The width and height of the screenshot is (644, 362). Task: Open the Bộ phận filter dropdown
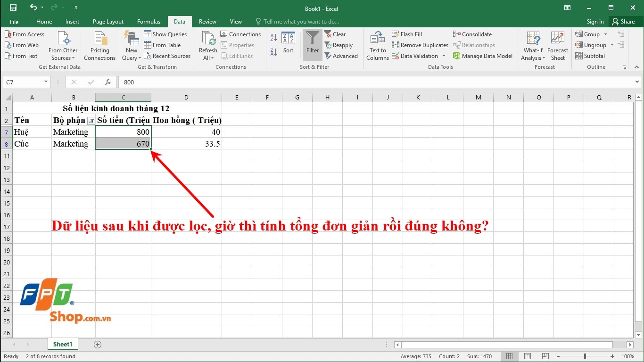[91, 121]
